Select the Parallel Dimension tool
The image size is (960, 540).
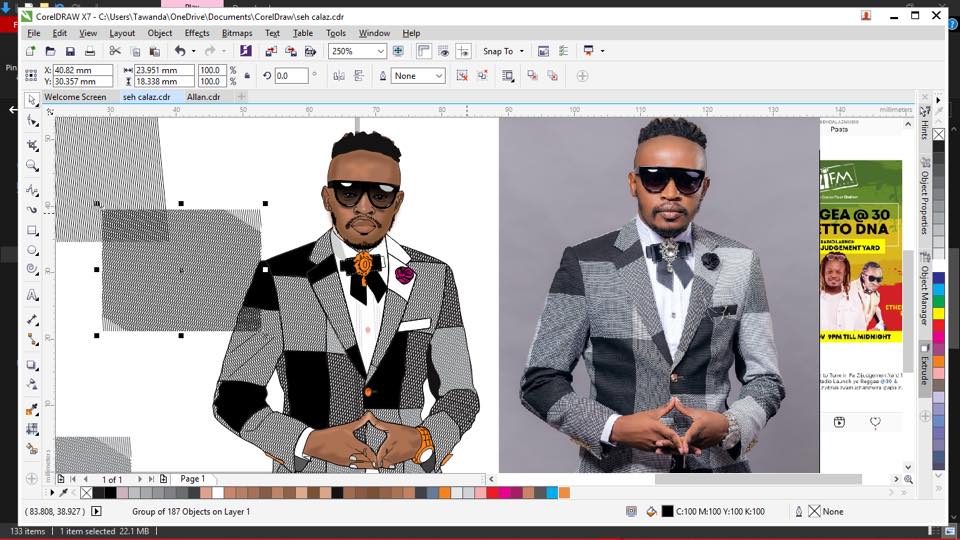(x=32, y=319)
